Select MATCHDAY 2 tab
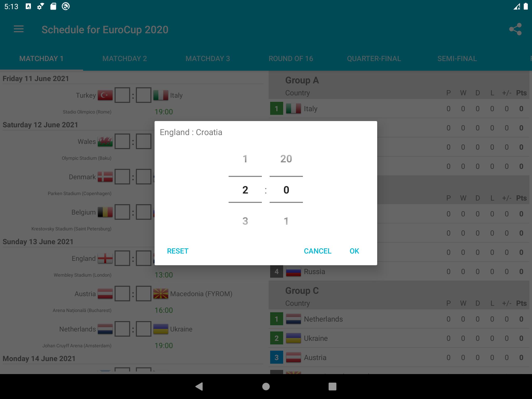The width and height of the screenshot is (532, 399). [125, 58]
